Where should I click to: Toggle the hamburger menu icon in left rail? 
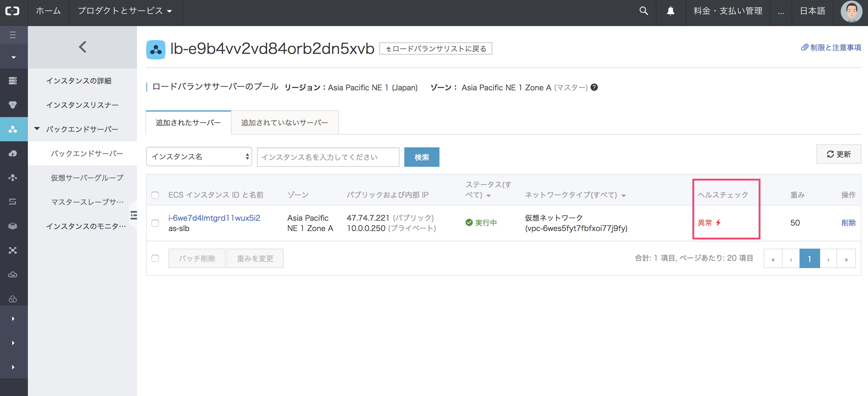[13, 35]
